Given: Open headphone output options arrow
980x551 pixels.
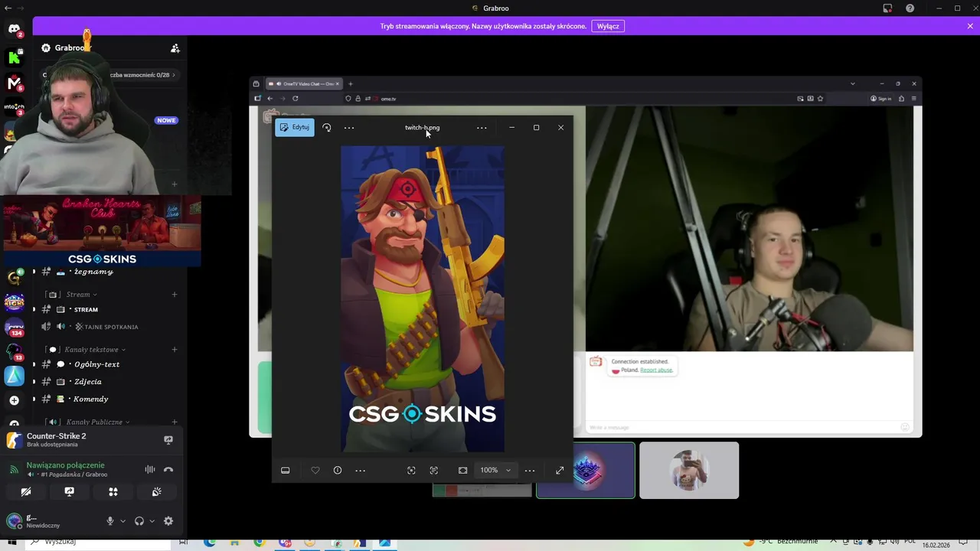Looking at the screenshot, I should (x=152, y=521).
